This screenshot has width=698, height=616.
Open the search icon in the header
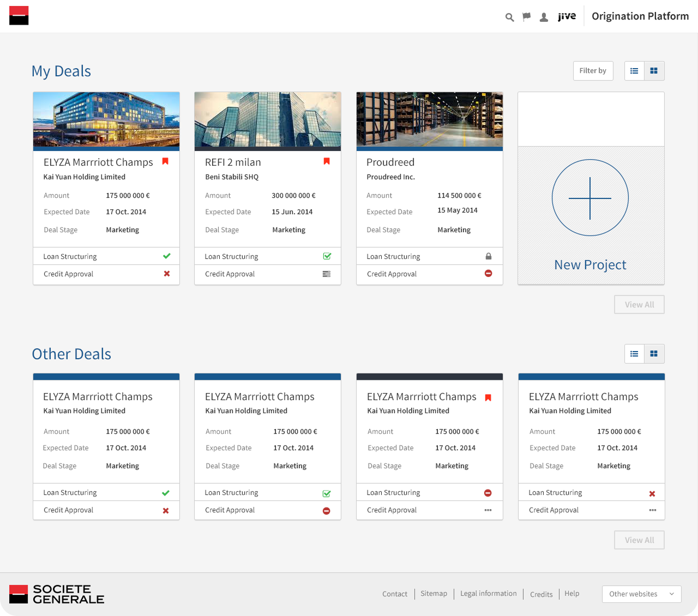click(509, 17)
